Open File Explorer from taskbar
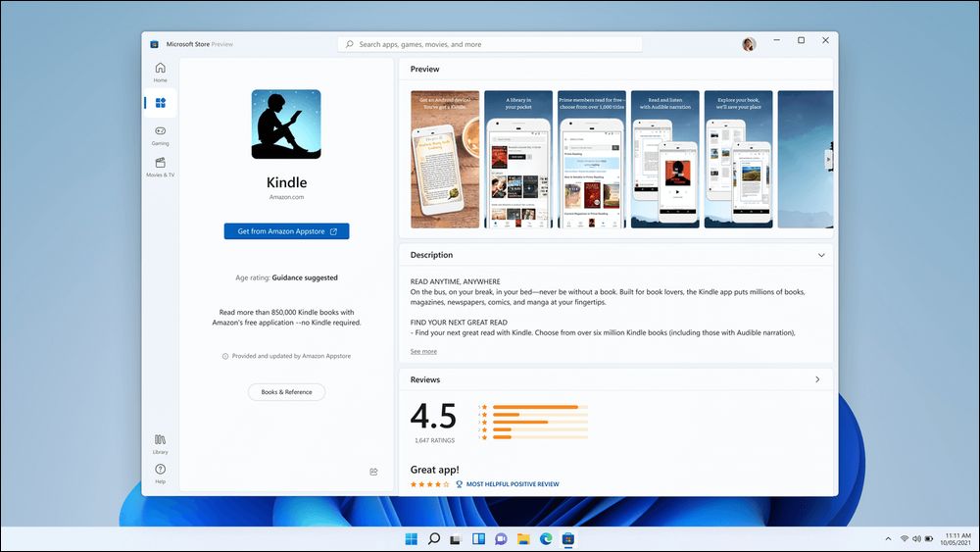The height and width of the screenshot is (552, 980). click(x=523, y=539)
